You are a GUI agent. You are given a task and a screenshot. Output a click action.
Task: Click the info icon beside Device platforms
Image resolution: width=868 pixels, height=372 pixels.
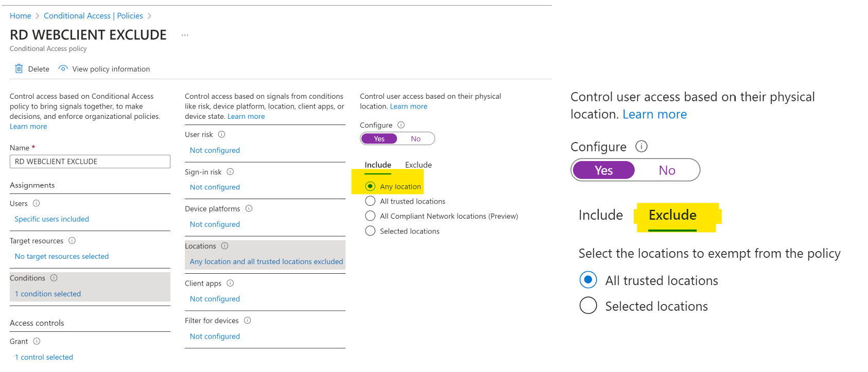[x=249, y=208]
